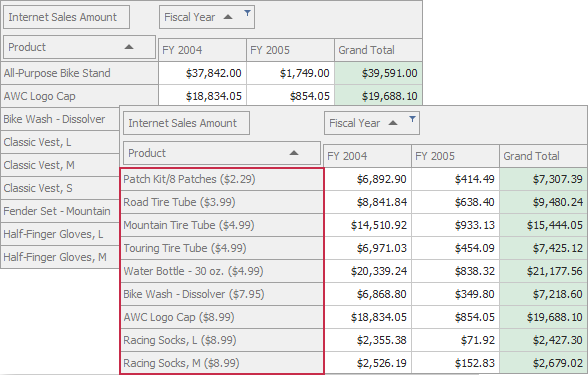Viewport: 588px width, 375px height.
Task: Click the $8,841.84 cell
Action: point(368,202)
